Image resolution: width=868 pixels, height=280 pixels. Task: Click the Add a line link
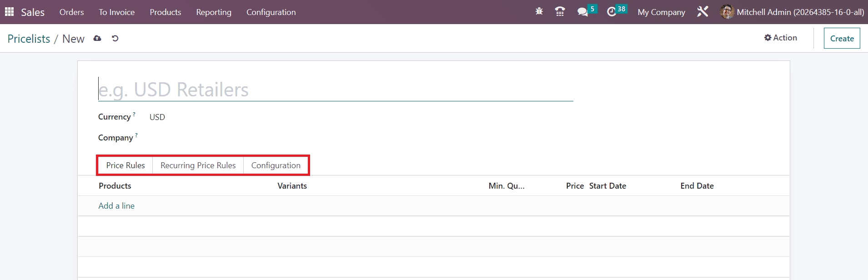point(116,206)
